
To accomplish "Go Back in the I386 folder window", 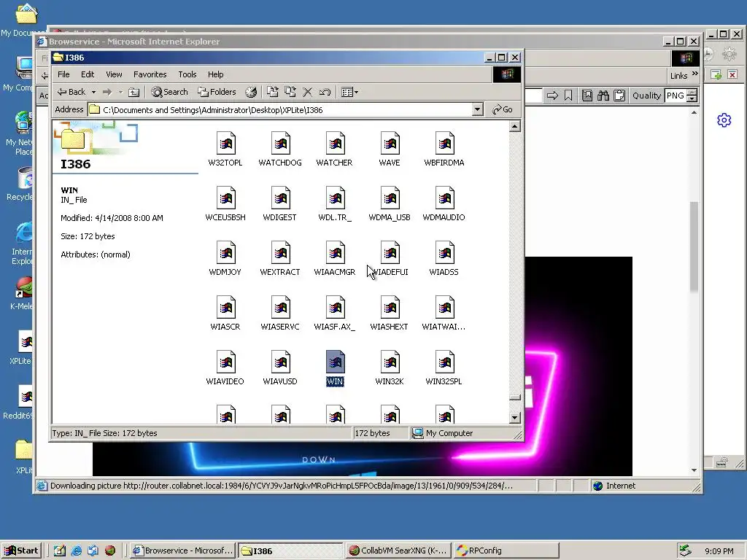I will click(71, 92).
